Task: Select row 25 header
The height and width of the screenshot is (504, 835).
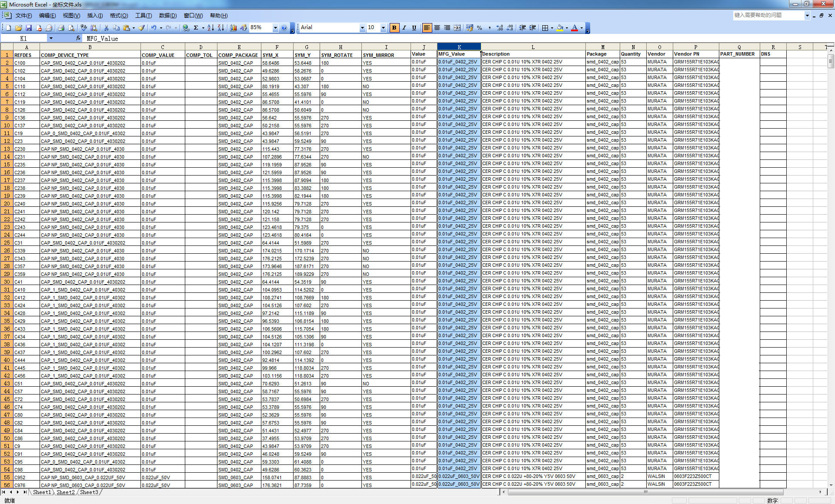Action: tap(7, 242)
